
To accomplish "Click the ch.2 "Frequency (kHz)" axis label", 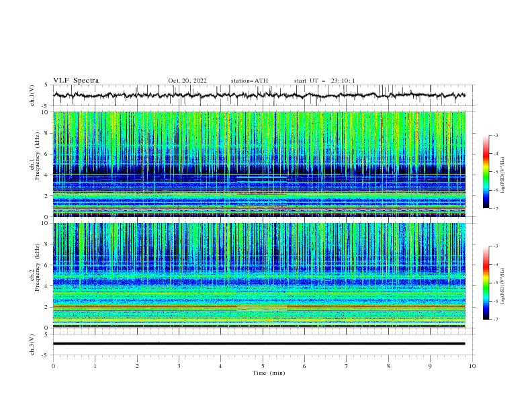I will [38, 267].
